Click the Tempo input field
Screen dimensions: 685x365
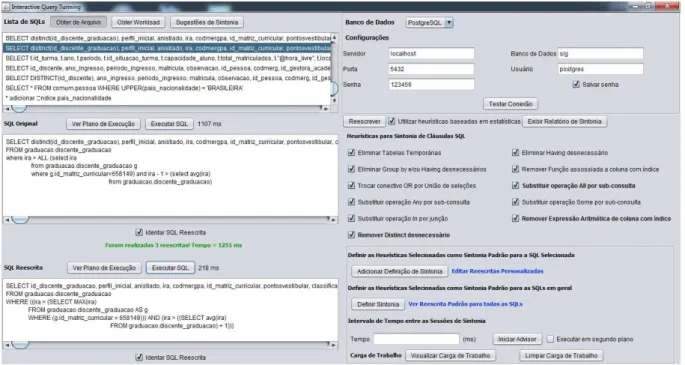(x=416, y=339)
